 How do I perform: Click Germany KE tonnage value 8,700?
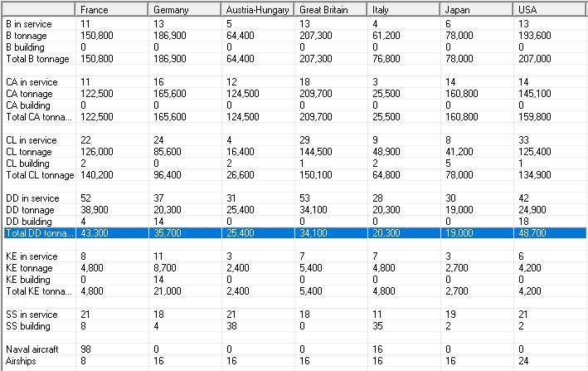(x=165, y=268)
